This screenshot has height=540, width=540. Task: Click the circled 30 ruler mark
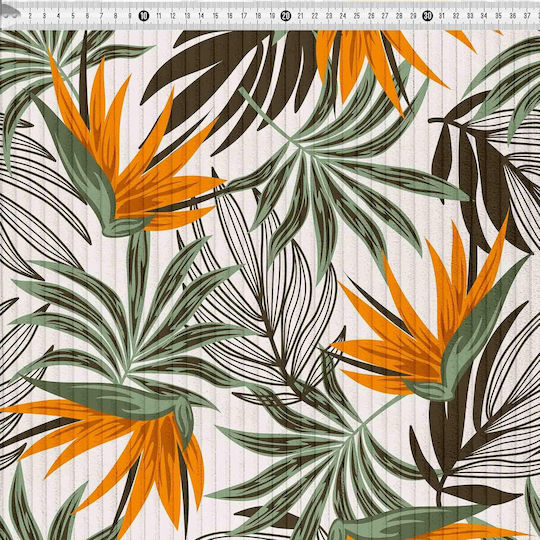pos(427,16)
